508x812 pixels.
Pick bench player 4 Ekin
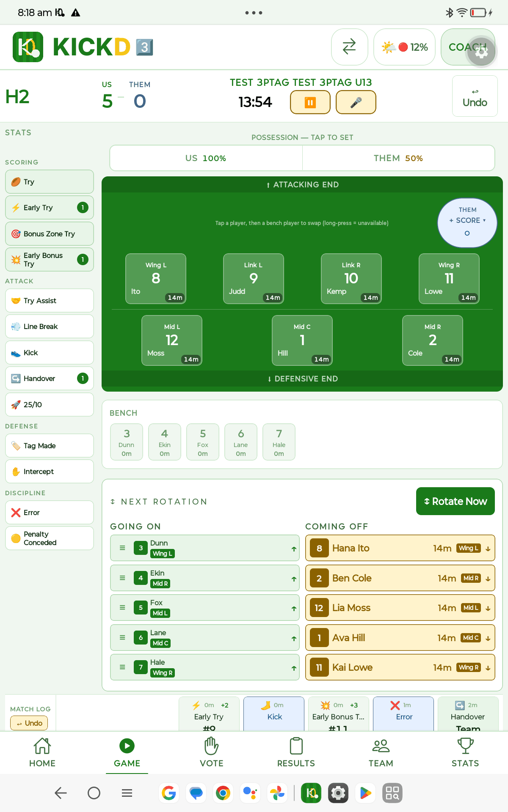[165, 442]
